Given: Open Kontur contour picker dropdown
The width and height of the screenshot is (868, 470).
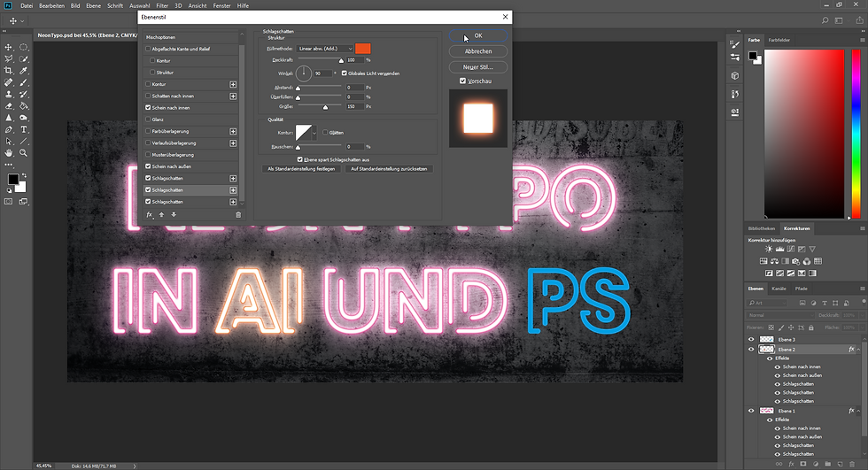Looking at the screenshot, I should pyautogui.click(x=314, y=133).
